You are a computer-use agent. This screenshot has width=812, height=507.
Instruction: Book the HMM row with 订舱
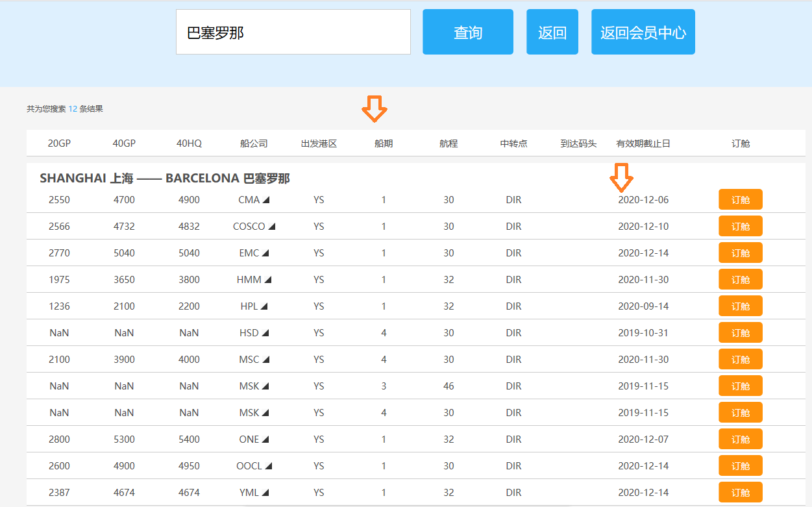click(x=741, y=280)
